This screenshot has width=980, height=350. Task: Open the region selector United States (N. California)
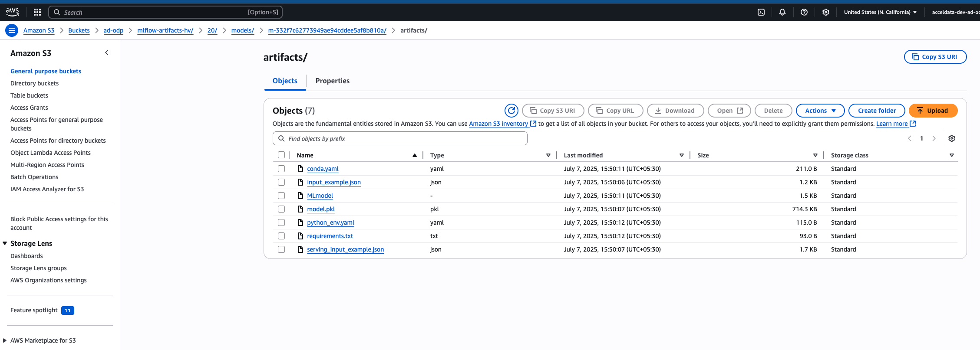coord(880,12)
